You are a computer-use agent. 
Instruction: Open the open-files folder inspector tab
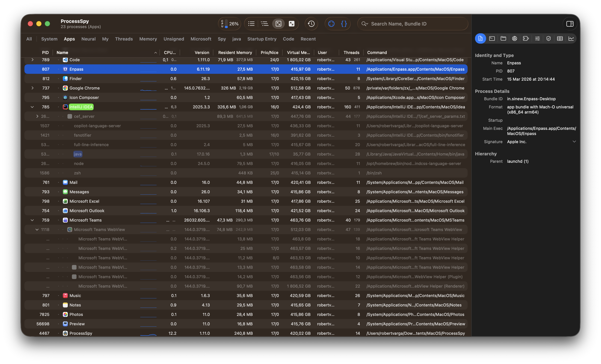click(x=503, y=38)
